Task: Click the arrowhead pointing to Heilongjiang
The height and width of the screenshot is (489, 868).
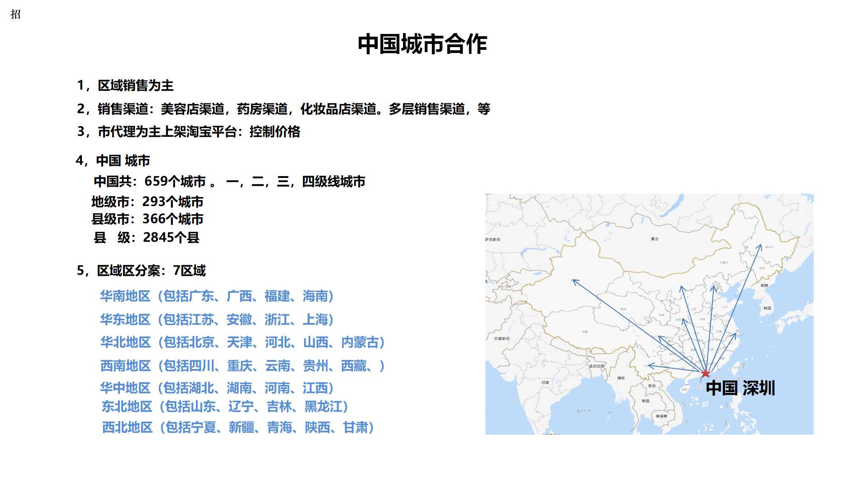Action: click(x=760, y=246)
